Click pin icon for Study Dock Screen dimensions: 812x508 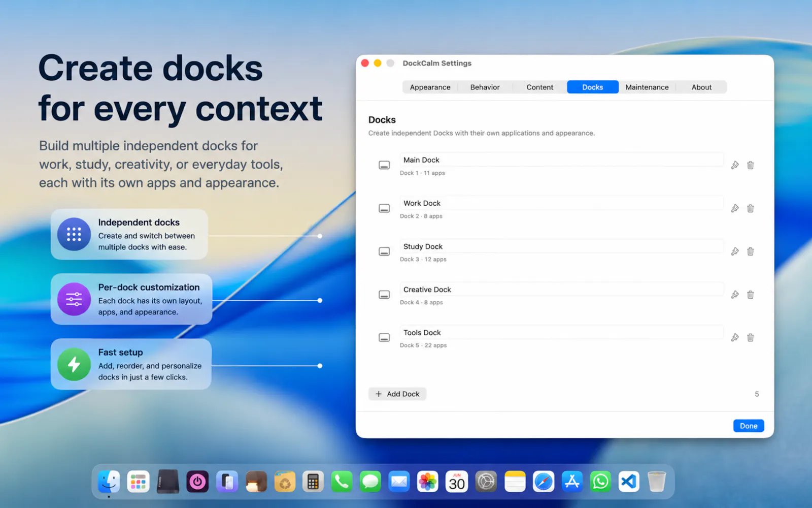pyautogui.click(x=734, y=251)
